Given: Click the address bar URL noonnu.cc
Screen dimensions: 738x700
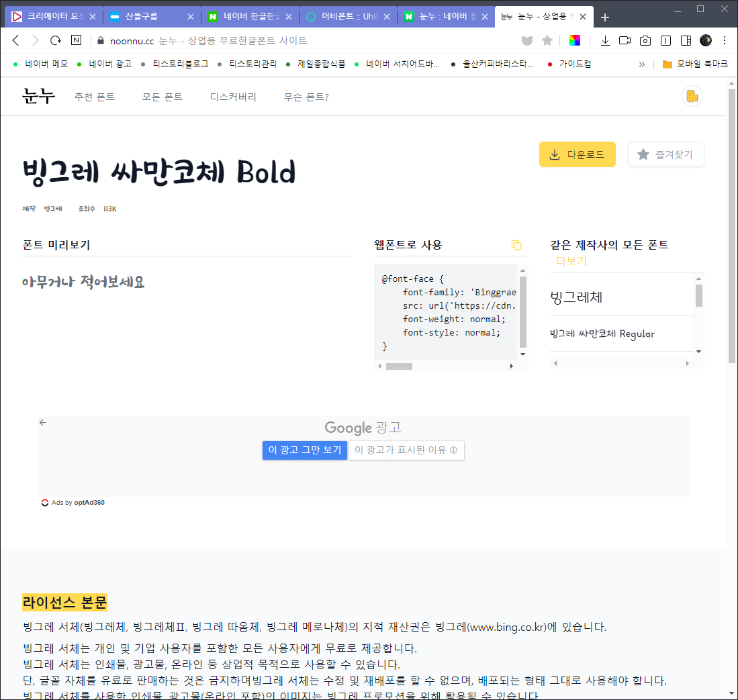Looking at the screenshot, I should pos(132,41).
